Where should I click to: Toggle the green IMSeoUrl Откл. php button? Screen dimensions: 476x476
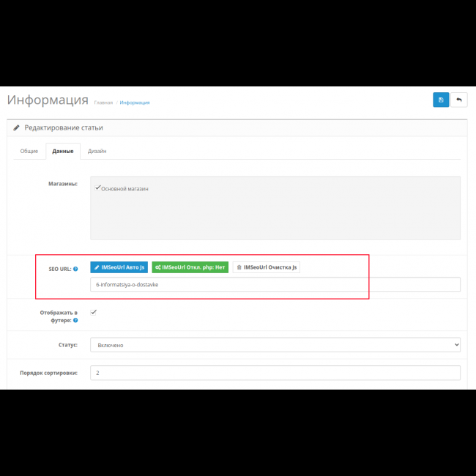[x=190, y=267]
